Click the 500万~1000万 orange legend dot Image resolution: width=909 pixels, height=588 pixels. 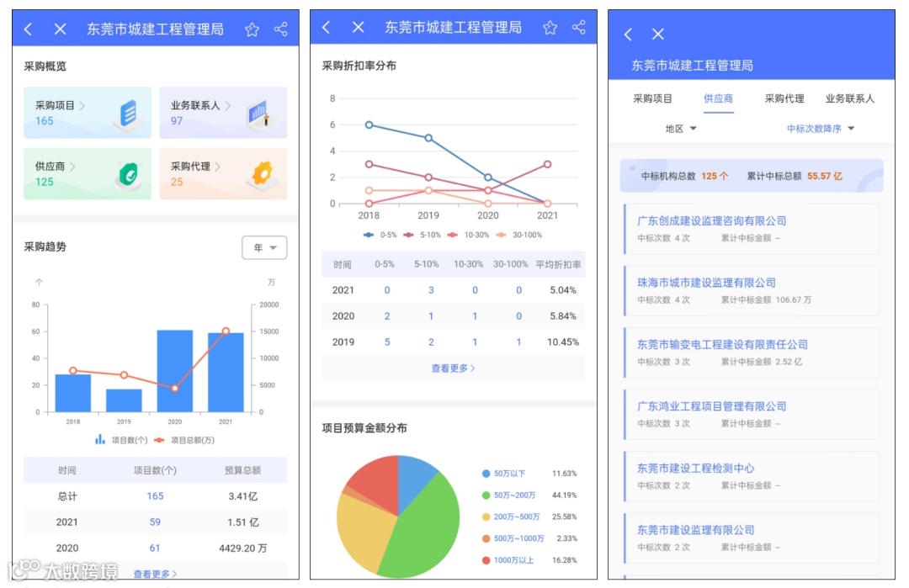tap(486, 538)
